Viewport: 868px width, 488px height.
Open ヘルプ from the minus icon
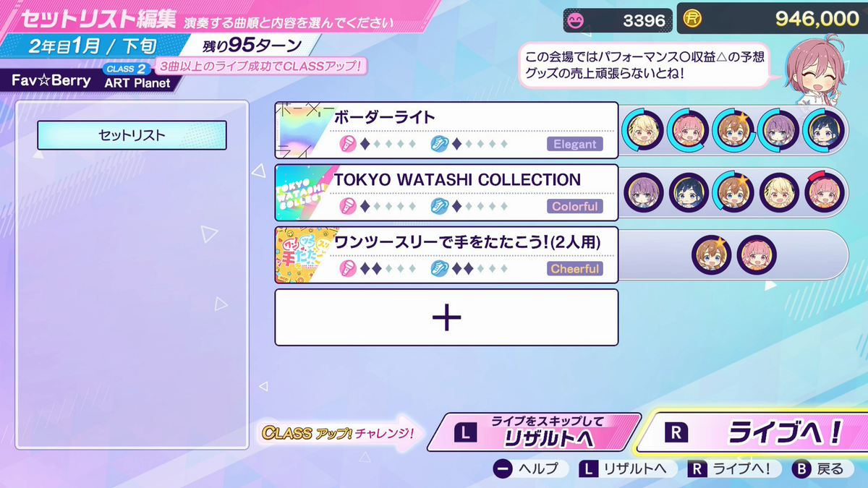point(526,468)
